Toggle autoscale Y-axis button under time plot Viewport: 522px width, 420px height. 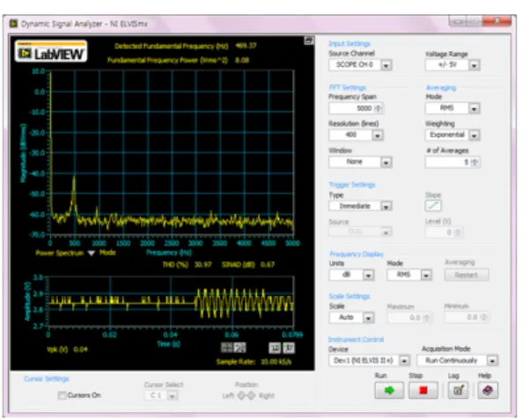point(289,348)
